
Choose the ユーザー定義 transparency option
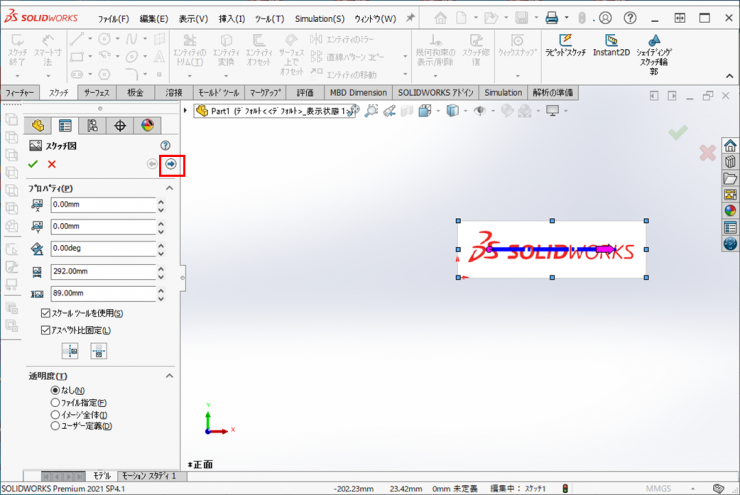(55, 426)
